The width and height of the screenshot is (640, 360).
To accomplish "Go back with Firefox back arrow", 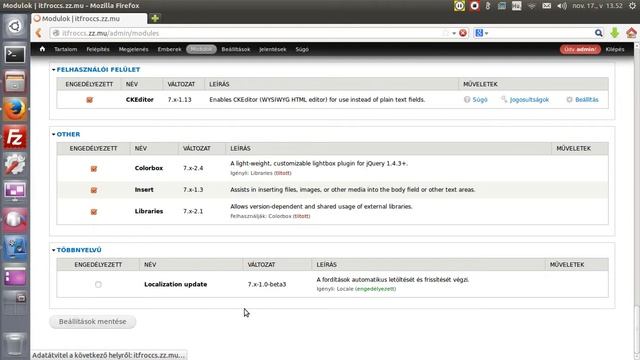I will coord(39,33).
